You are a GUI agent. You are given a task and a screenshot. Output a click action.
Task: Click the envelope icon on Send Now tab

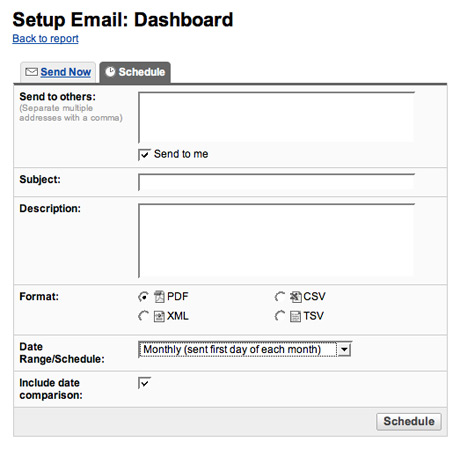(31, 72)
